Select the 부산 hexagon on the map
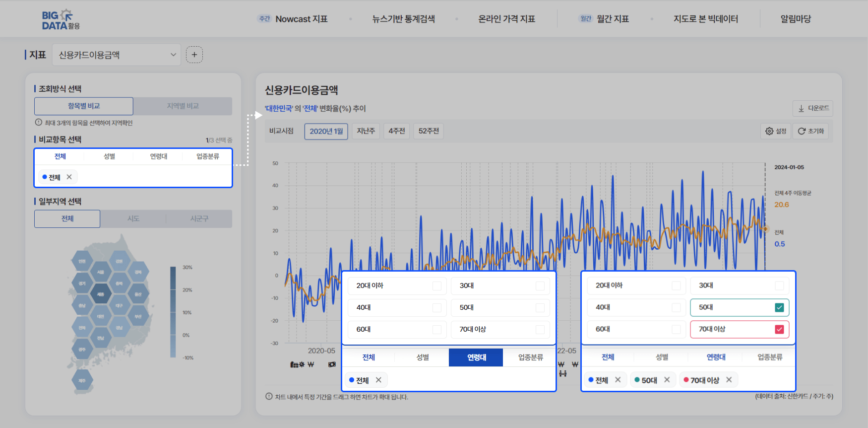This screenshot has width=868, height=428. pos(138,316)
